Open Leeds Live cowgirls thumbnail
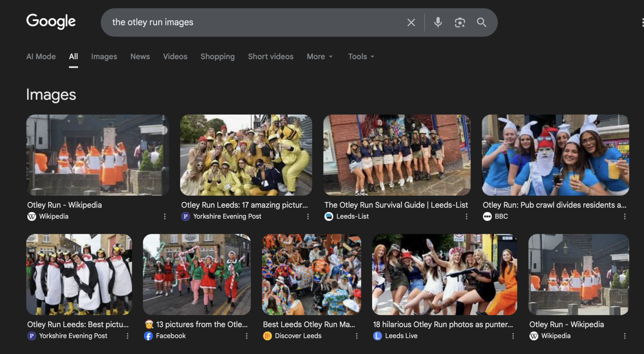Screen dimensions: 644x354 pyautogui.click(x=444, y=274)
